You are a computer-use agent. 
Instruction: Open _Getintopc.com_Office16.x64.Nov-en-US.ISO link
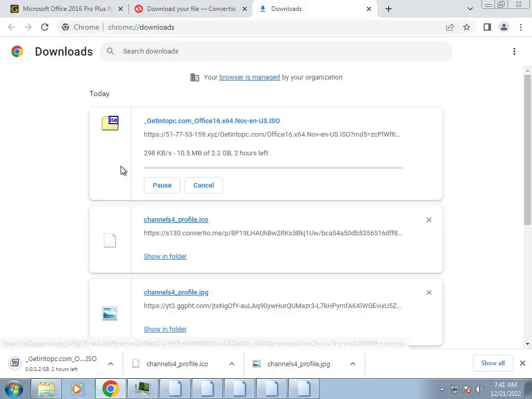(x=212, y=121)
